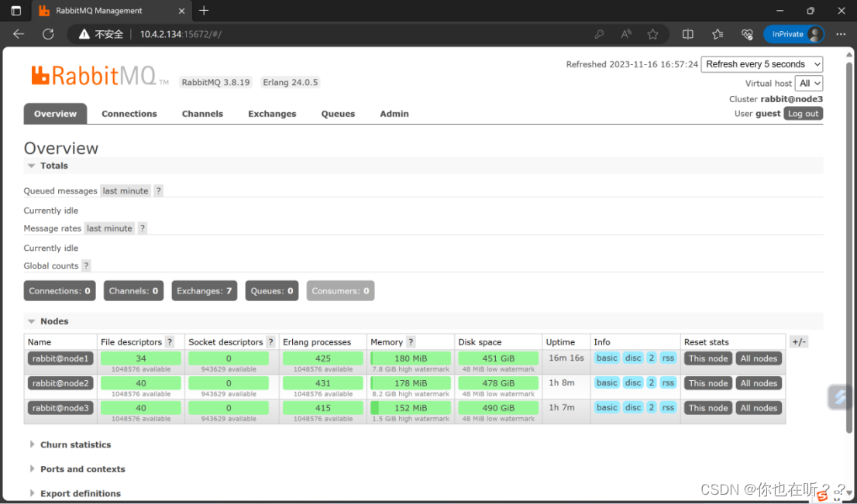
Task: Open the Global counts help tooltip
Action: coord(84,266)
